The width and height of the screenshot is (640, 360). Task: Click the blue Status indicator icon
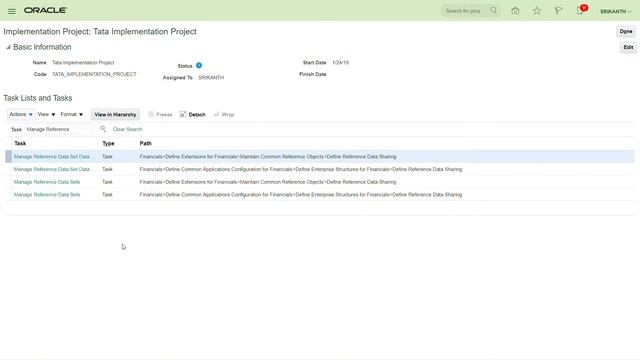coord(199,65)
